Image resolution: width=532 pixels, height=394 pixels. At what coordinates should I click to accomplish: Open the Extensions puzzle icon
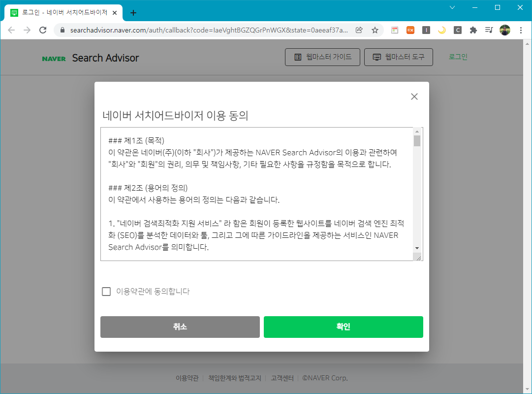pos(473,30)
